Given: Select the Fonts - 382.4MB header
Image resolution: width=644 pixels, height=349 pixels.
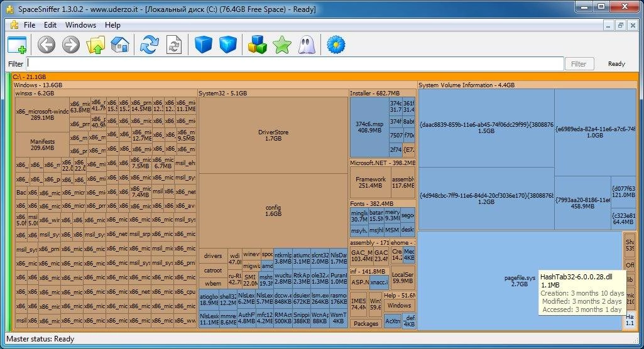Looking at the screenshot, I should 383,203.
